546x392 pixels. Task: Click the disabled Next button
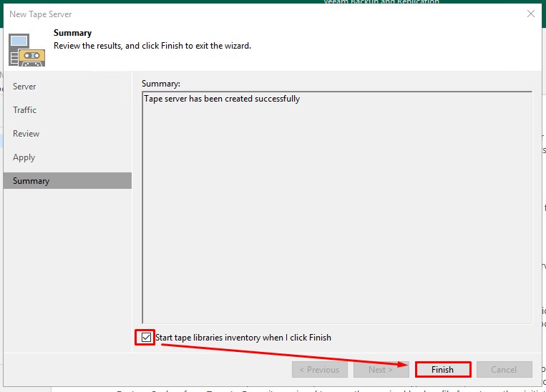[x=381, y=370]
